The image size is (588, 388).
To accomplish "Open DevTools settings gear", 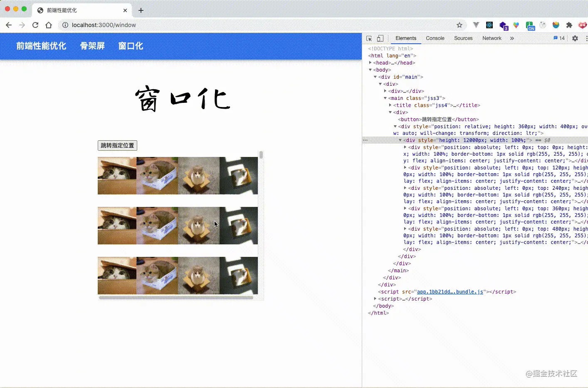I will coord(575,38).
